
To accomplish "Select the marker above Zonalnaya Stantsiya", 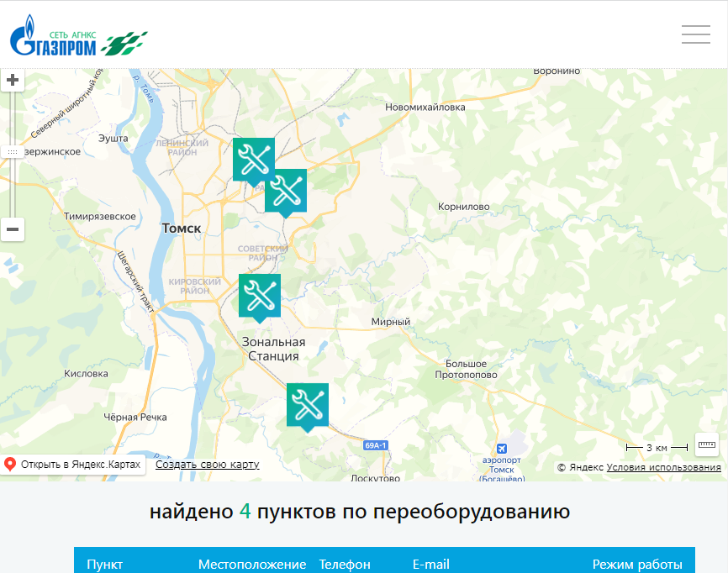I will pos(259,295).
